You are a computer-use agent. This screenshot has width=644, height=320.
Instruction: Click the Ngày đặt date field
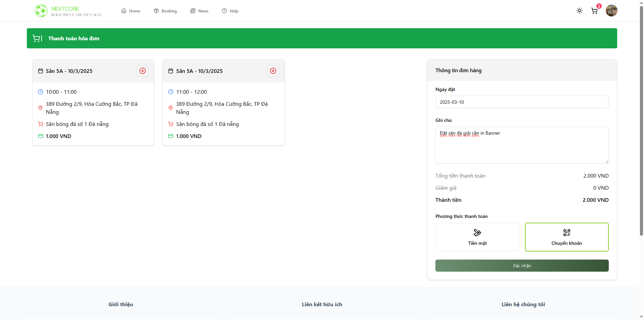point(522,102)
